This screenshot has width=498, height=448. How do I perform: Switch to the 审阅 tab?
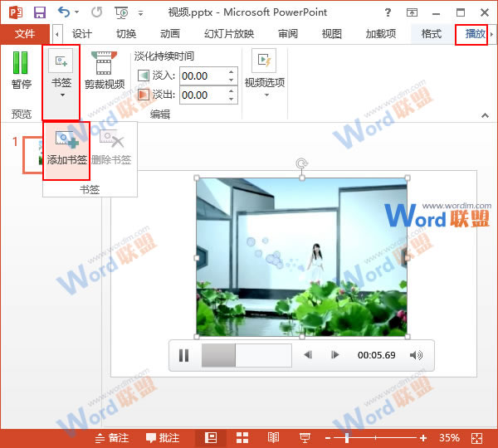[x=288, y=34]
